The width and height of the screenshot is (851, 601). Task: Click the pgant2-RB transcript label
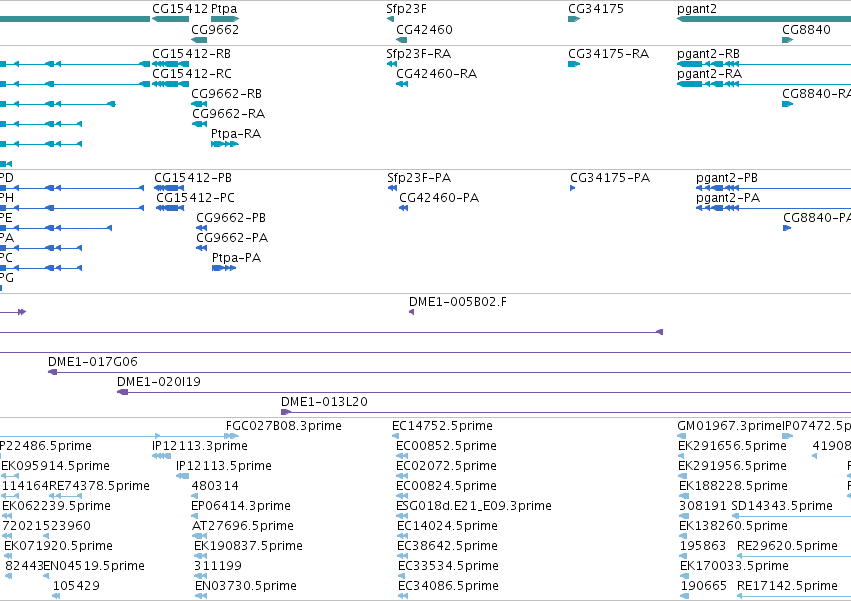[708, 54]
